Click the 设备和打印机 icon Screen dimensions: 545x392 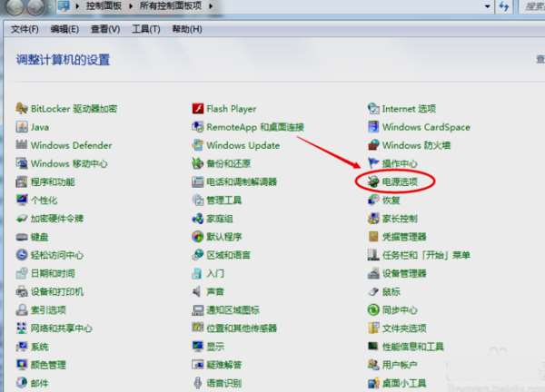[21, 291]
